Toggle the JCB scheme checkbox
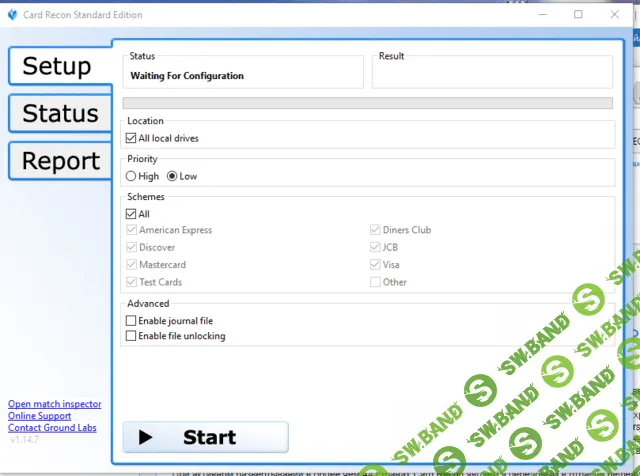This screenshot has height=476, width=640. coord(375,247)
